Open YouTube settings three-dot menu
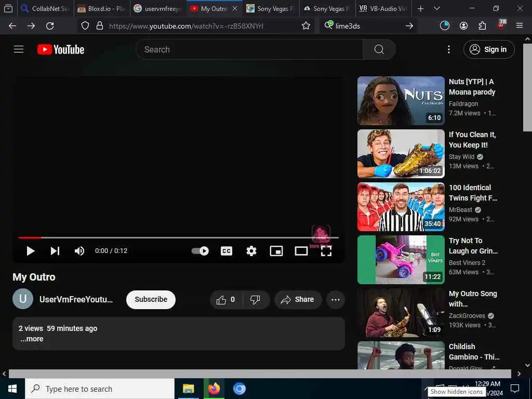The height and width of the screenshot is (399, 532). point(448,49)
